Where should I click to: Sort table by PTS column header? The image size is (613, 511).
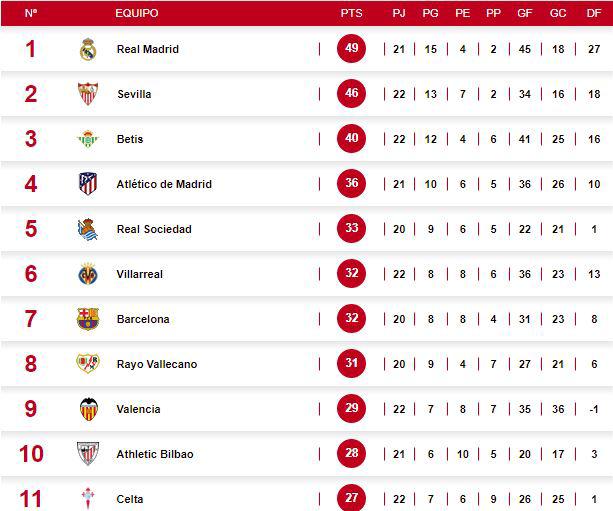tap(350, 14)
